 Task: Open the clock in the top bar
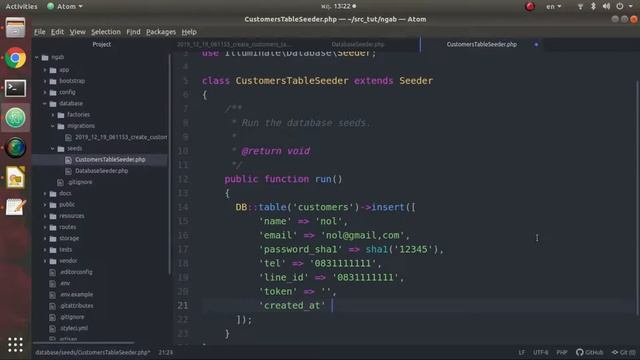[339, 7]
